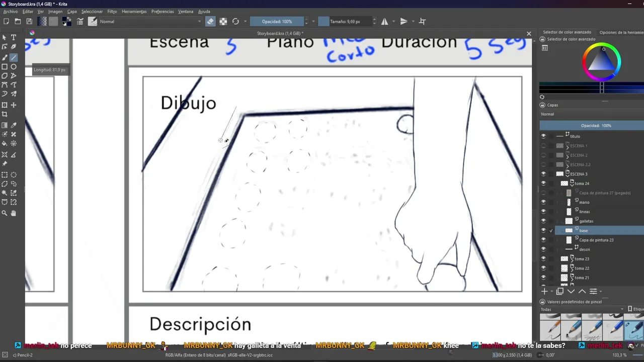Open the Capa menu
644x362 pixels.
(72, 12)
